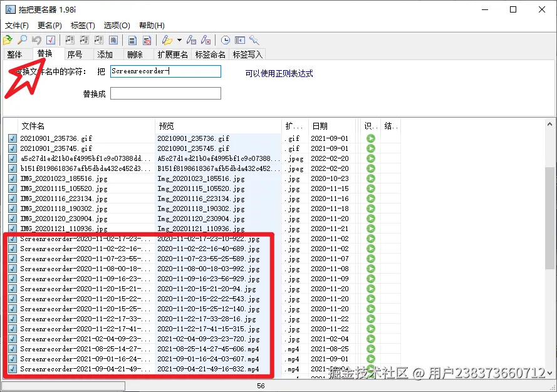The width and height of the screenshot is (557, 392).
Task: Click the file list vertical scrollbar thumb
Action: 549,219
